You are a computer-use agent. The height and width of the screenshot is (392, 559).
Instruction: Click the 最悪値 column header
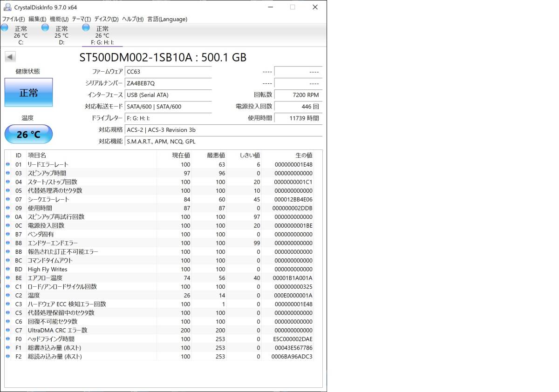pos(216,155)
